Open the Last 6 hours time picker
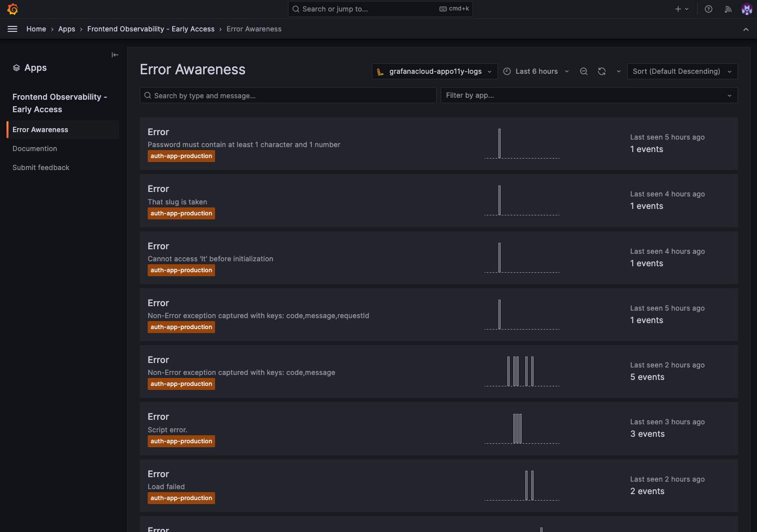 536,71
